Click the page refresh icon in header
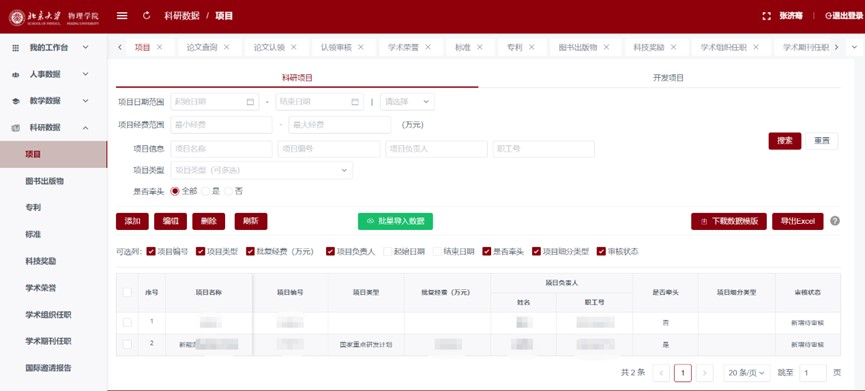 (x=146, y=16)
